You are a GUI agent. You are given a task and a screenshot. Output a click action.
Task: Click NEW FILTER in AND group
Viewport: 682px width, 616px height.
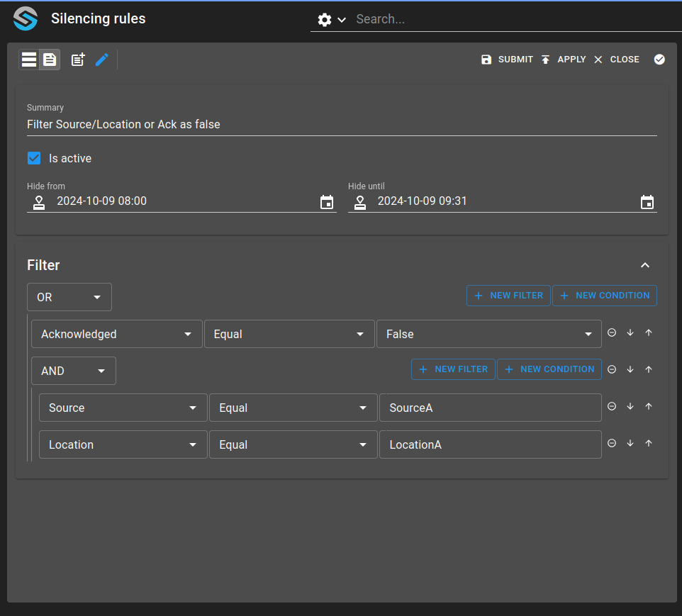pyautogui.click(x=453, y=369)
